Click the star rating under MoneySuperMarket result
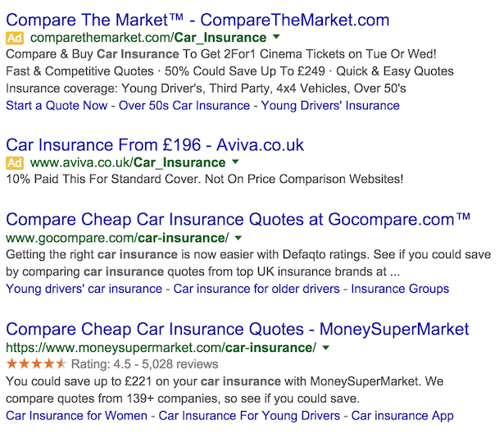 coord(36,363)
